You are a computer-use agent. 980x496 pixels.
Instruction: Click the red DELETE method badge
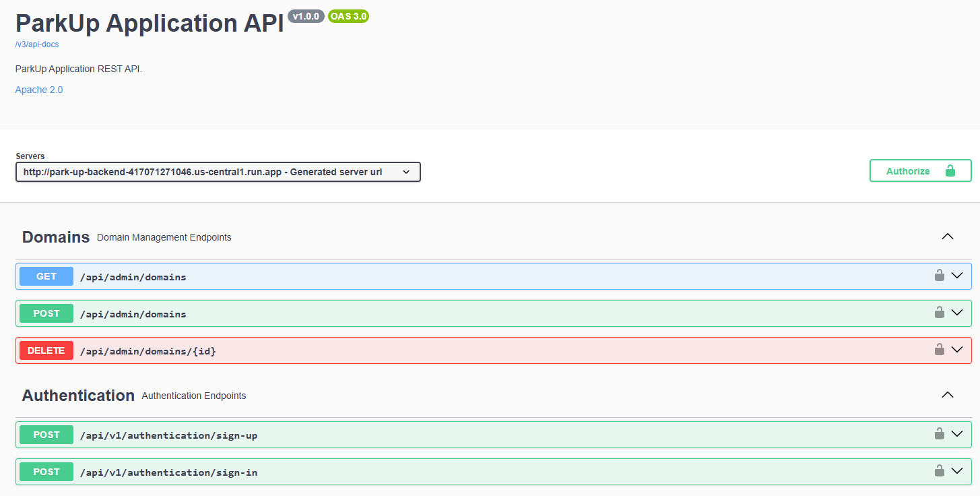(46, 350)
